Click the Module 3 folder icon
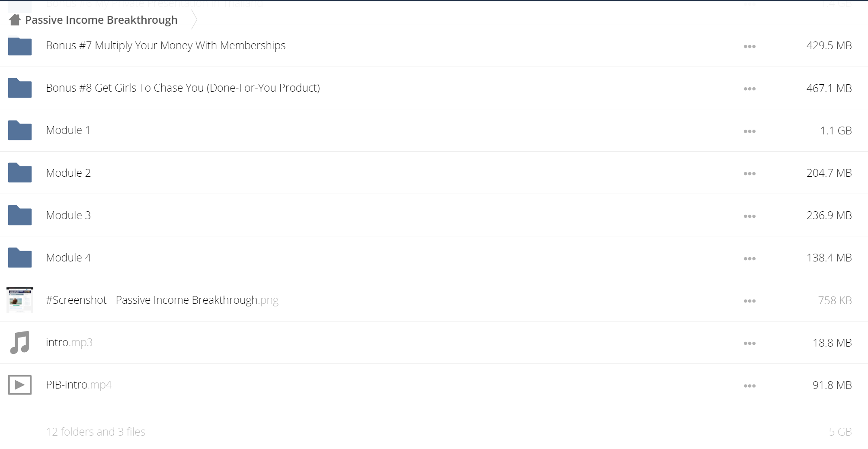 tap(20, 215)
